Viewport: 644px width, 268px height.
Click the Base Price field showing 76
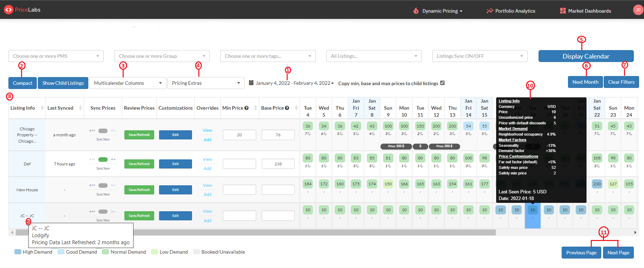(278, 135)
